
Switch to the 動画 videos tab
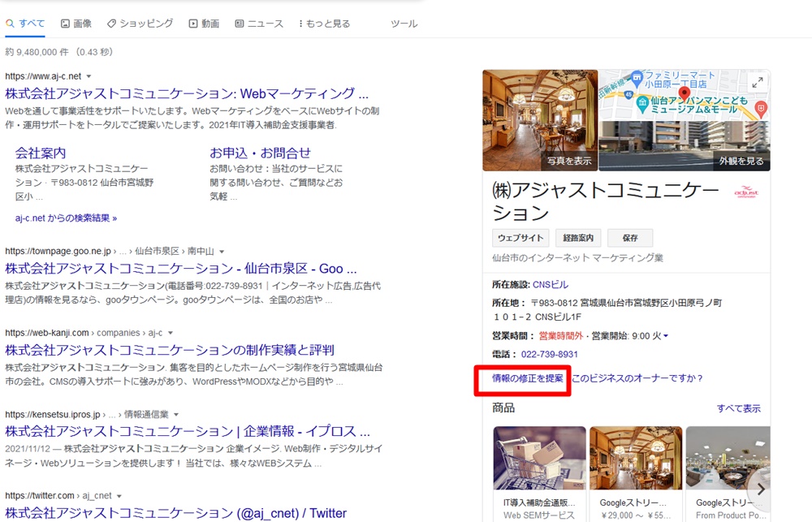point(204,24)
